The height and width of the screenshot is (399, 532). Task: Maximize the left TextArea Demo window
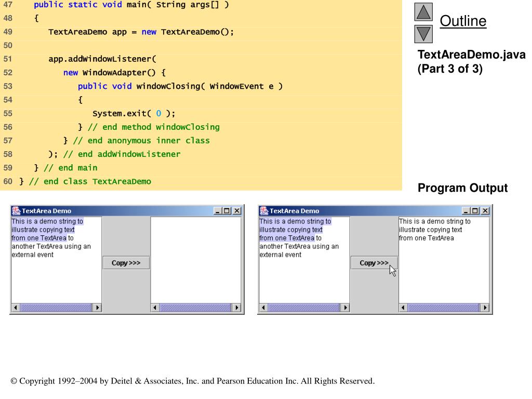tap(227, 211)
